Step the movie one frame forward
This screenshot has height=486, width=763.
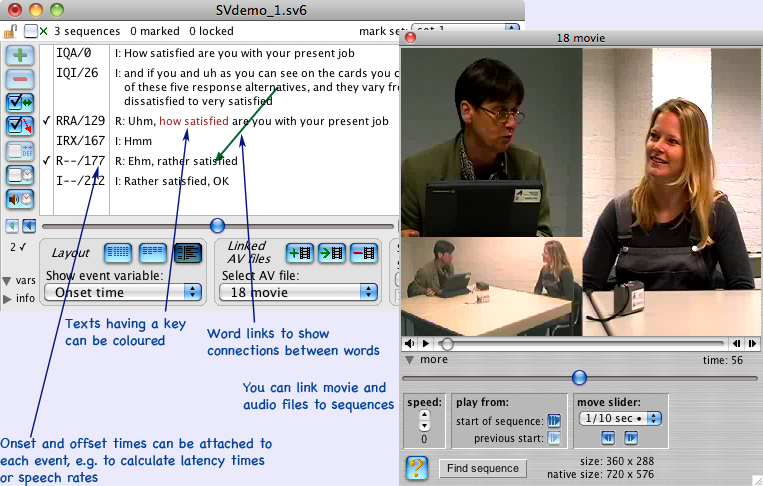click(752, 343)
